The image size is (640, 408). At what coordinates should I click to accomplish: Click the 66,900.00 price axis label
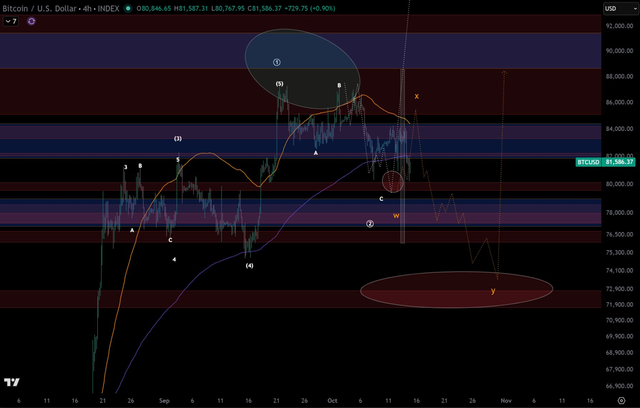[620, 386]
